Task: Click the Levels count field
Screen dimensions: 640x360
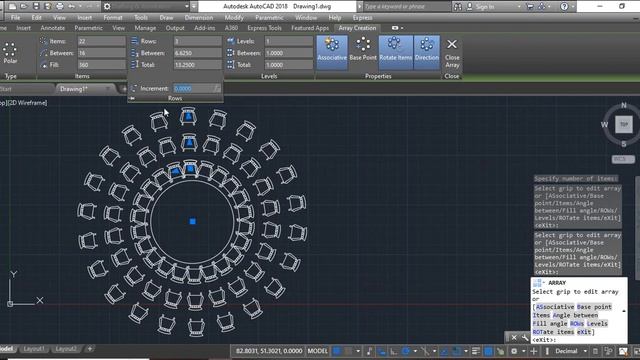Action: 289,41
